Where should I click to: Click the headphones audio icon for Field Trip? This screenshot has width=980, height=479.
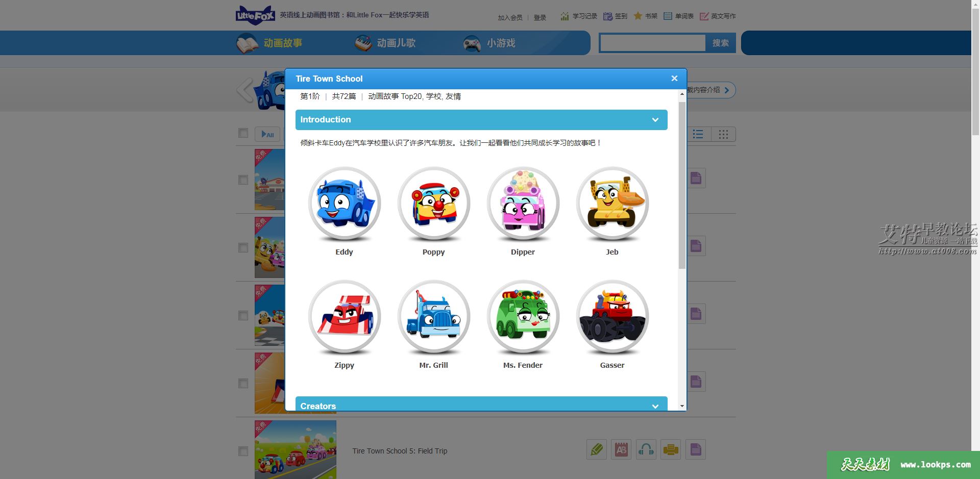[646, 449]
